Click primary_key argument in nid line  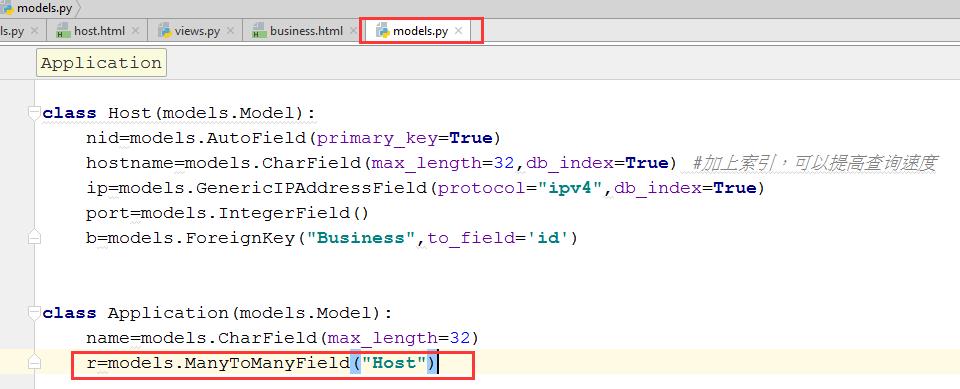377,138
